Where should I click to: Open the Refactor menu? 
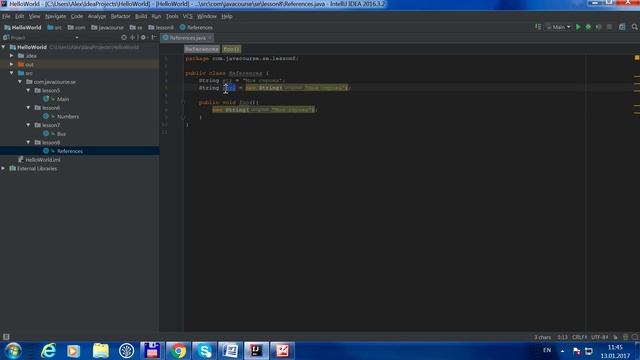[x=120, y=16]
